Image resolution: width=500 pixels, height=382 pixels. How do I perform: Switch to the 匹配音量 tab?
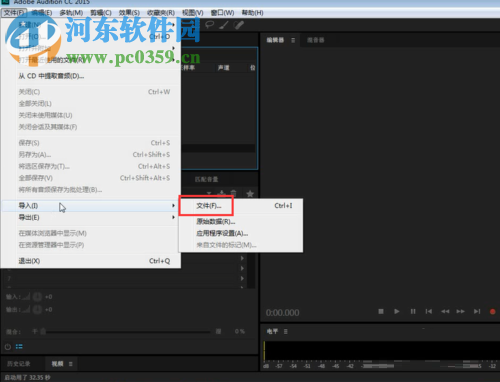coord(206,180)
